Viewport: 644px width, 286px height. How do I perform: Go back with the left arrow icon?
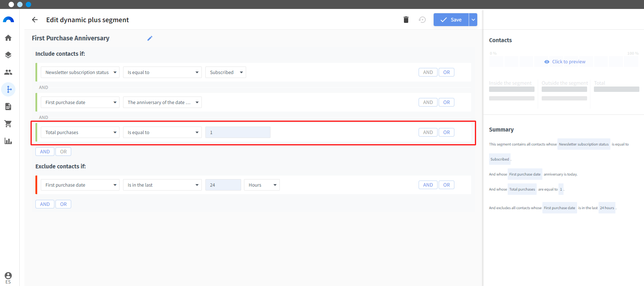tap(35, 20)
